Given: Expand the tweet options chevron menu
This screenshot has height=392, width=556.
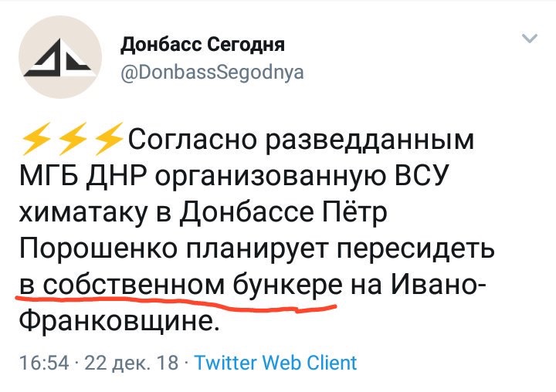Looking at the screenshot, I should click(x=529, y=38).
